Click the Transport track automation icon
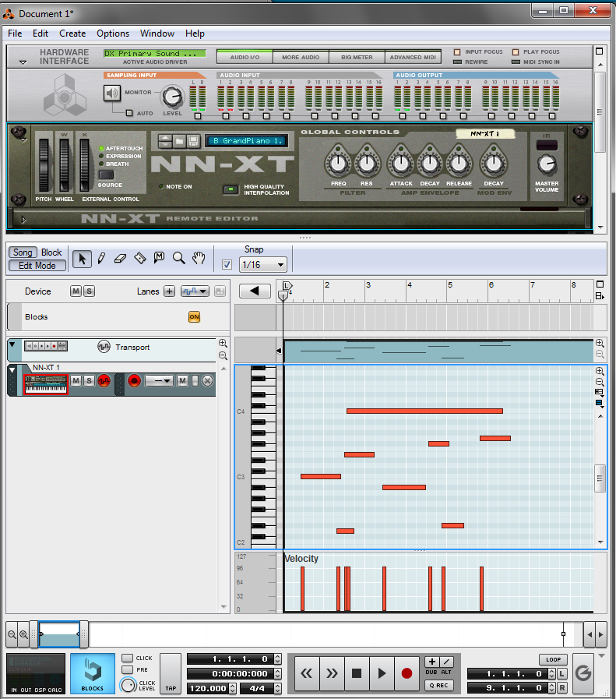The height and width of the screenshot is (699, 616). click(104, 347)
